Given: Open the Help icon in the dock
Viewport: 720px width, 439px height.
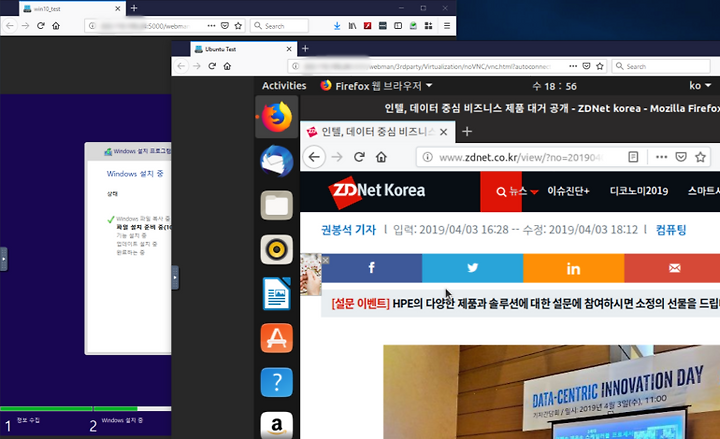Looking at the screenshot, I should 277,382.
